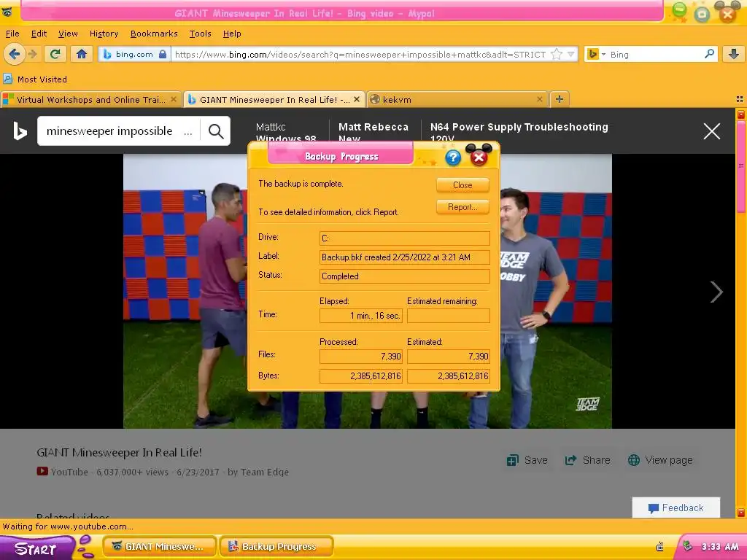Open the Feedback button

[x=676, y=507]
